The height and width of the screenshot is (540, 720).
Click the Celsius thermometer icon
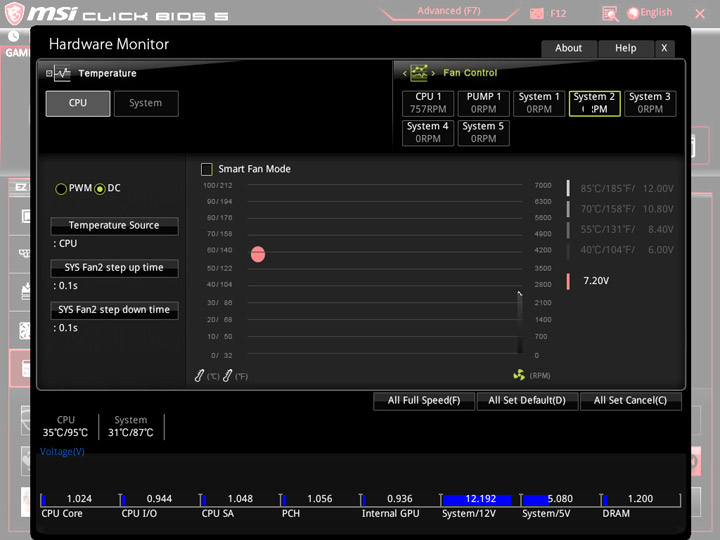(x=199, y=376)
